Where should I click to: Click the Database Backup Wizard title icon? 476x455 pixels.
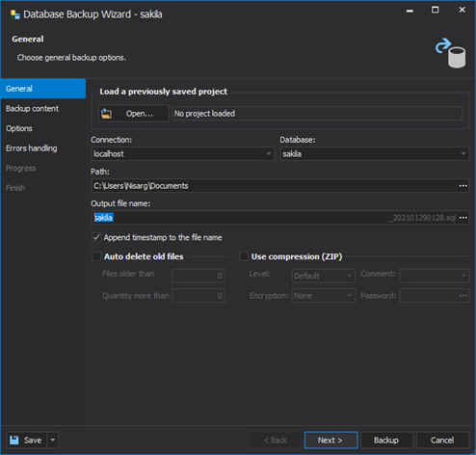coord(15,14)
